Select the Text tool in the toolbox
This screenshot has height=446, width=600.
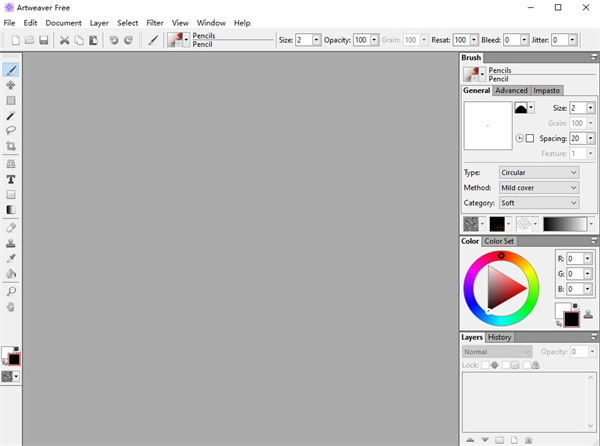(11, 179)
